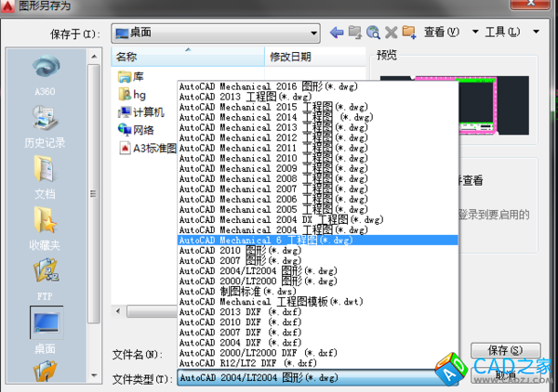
Task: Choose AutoCAD Mechanical 2010 工程图 option
Action: [x=317, y=158]
